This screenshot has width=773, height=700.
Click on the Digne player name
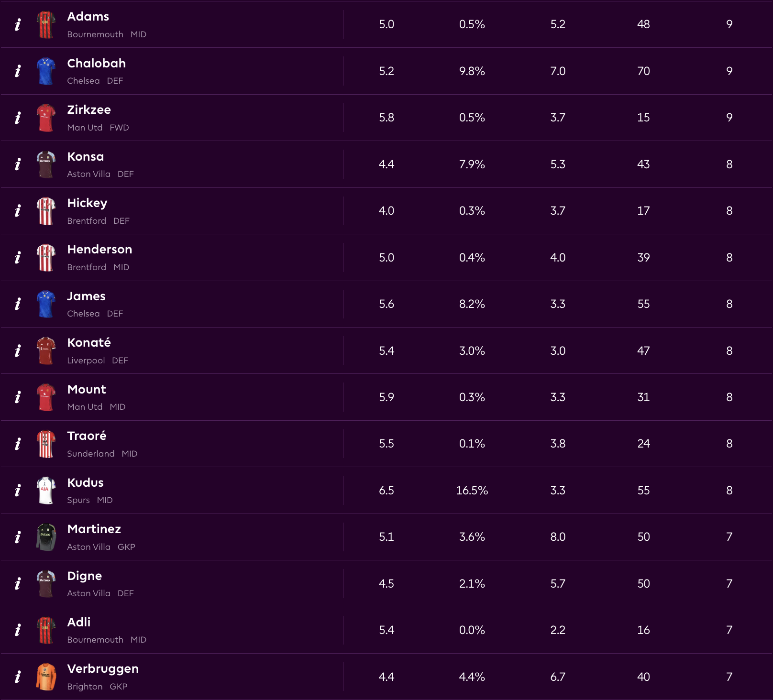point(85,576)
